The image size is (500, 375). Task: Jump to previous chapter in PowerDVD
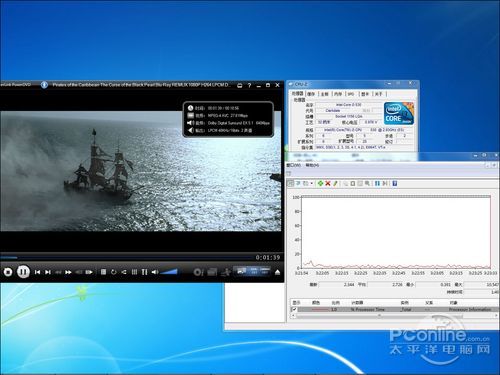coord(38,272)
